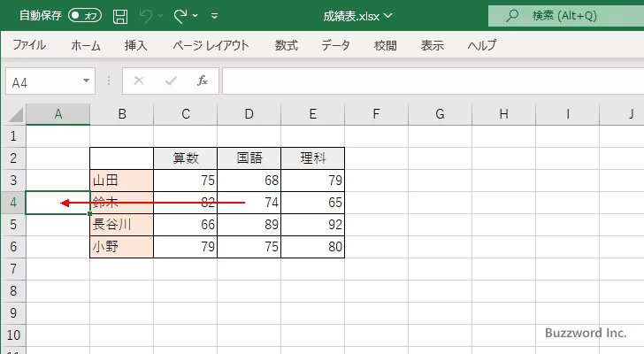The width and height of the screenshot is (644, 354).
Task: Select column G header
Action: tap(441, 114)
